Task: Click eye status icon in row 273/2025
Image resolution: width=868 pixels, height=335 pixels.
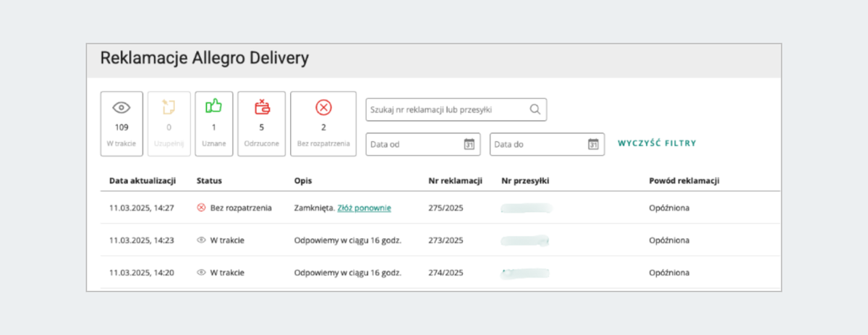Action: (x=201, y=240)
